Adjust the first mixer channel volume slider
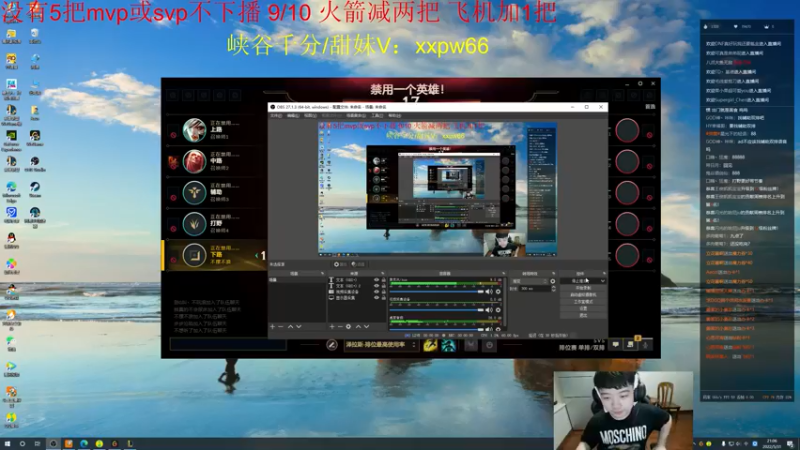Viewport: 800px width, 450px height. click(x=436, y=292)
